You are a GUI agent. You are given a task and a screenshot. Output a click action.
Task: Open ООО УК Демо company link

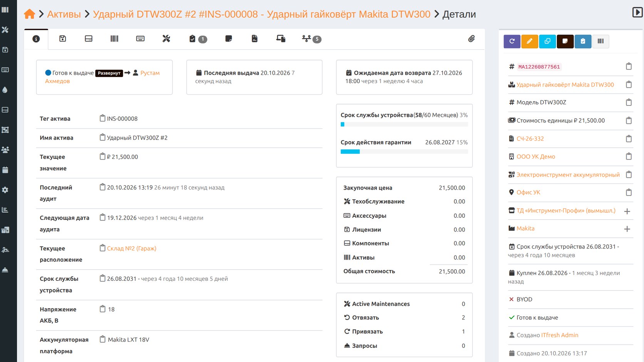click(536, 157)
